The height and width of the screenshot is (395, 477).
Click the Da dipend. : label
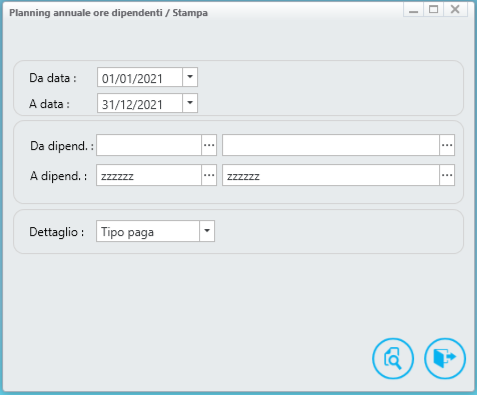pyautogui.click(x=62, y=146)
